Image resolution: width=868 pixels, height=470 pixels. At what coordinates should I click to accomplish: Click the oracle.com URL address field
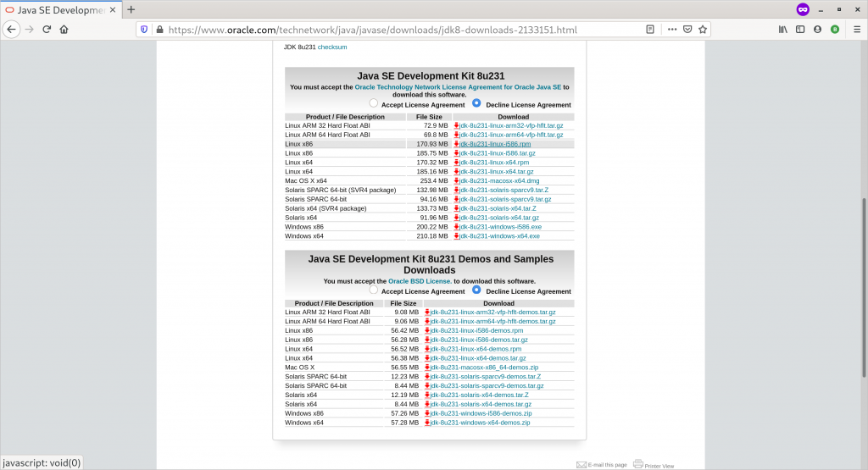tap(373, 30)
